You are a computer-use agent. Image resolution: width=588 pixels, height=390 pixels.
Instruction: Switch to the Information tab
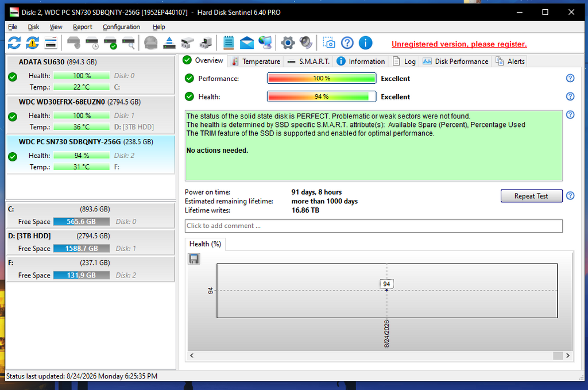pos(361,61)
